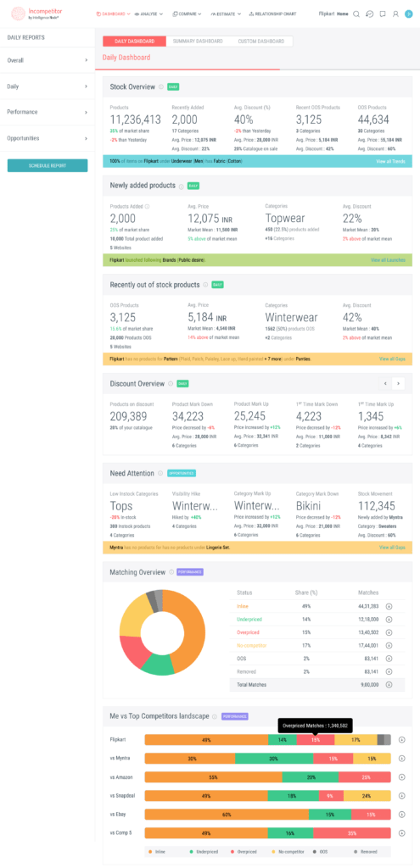The height and width of the screenshot is (868, 420).
Task: Click download icon beside vs Amazon bar
Action: tap(401, 776)
